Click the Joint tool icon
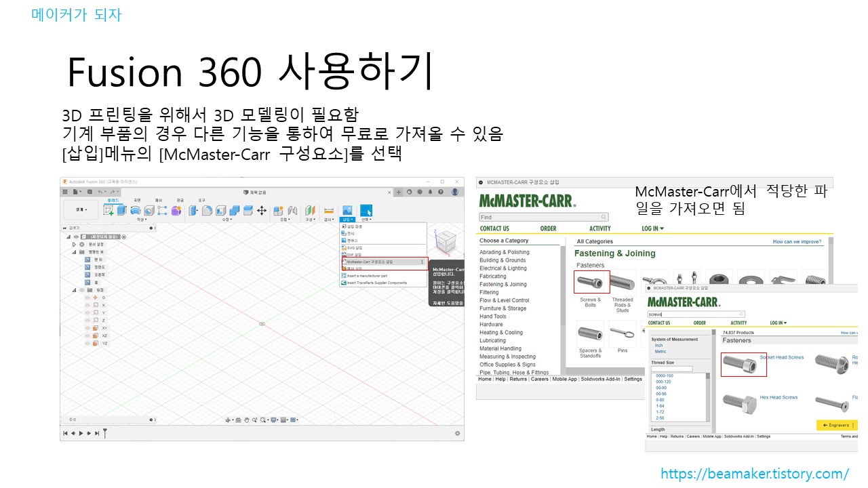The width and height of the screenshot is (868, 488). tap(292, 210)
